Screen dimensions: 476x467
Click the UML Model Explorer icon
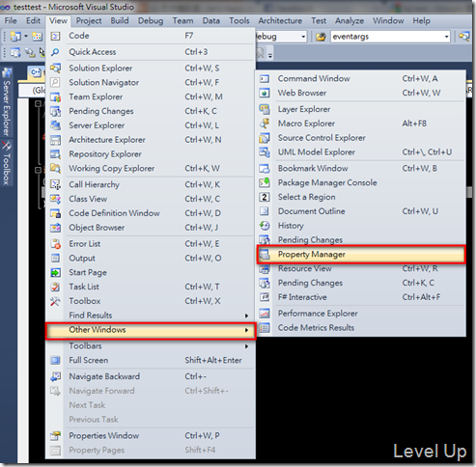[x=265, y=152]
